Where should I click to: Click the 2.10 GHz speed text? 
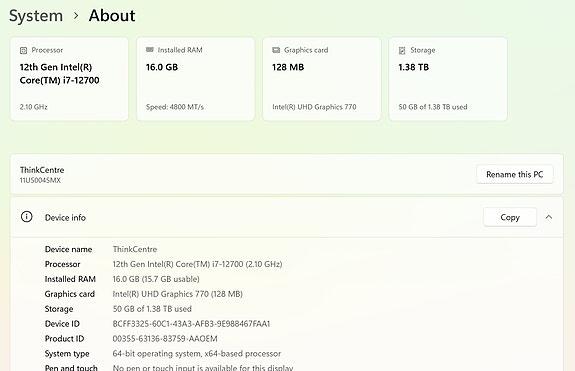coord(33,107)
